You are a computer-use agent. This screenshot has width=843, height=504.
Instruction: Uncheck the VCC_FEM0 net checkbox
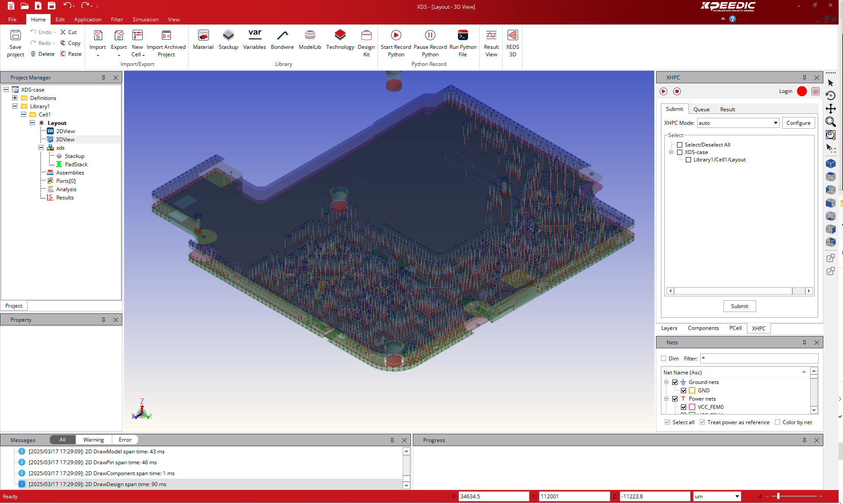click(x=684, y=407)
